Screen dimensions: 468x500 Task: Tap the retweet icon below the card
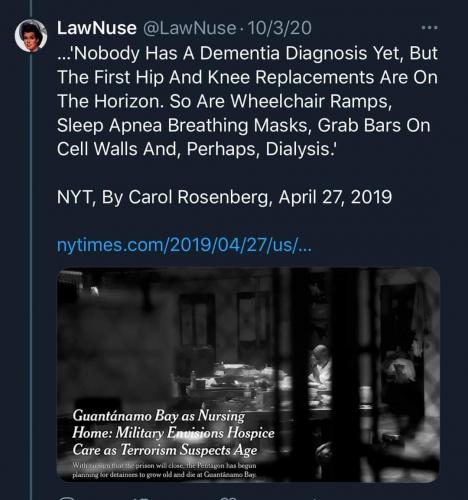coord(143,498)
